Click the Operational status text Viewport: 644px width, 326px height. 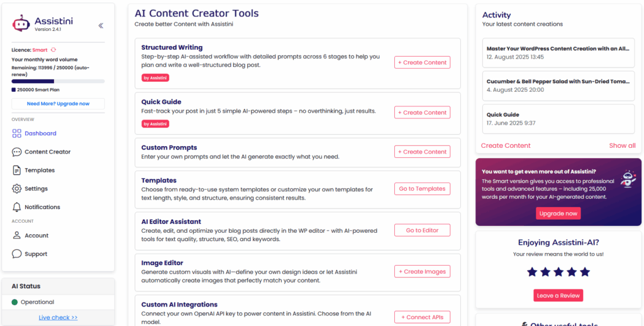(37, 302)
